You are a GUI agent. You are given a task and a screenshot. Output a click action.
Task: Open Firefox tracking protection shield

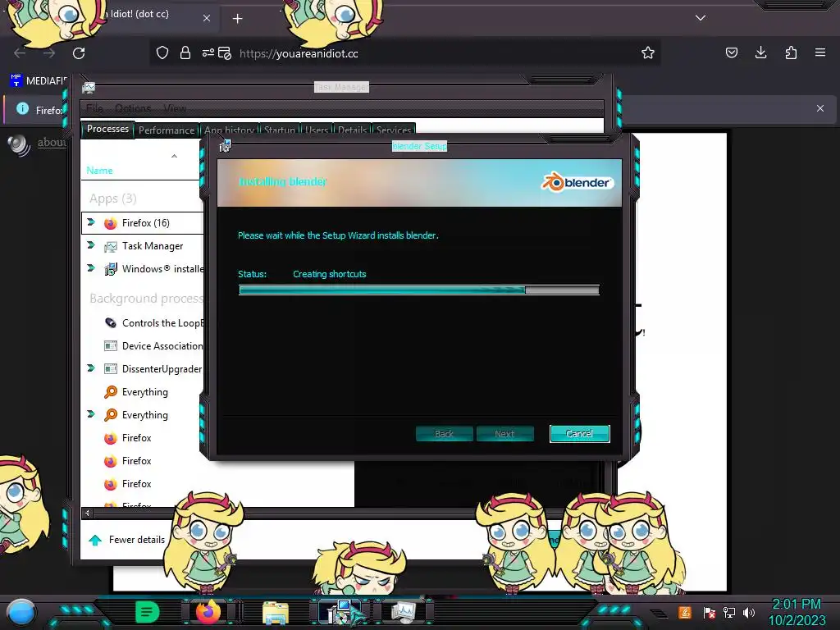162,53
